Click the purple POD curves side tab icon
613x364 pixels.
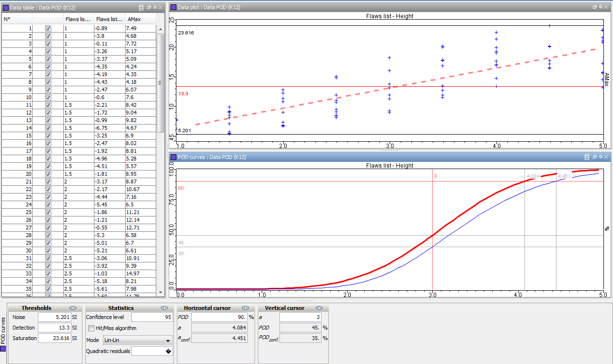point(3,349)
